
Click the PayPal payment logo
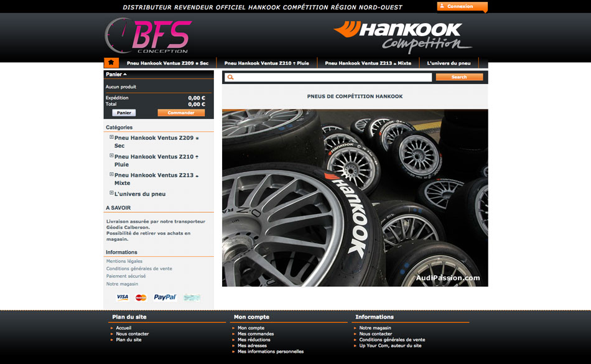(165, 297)
